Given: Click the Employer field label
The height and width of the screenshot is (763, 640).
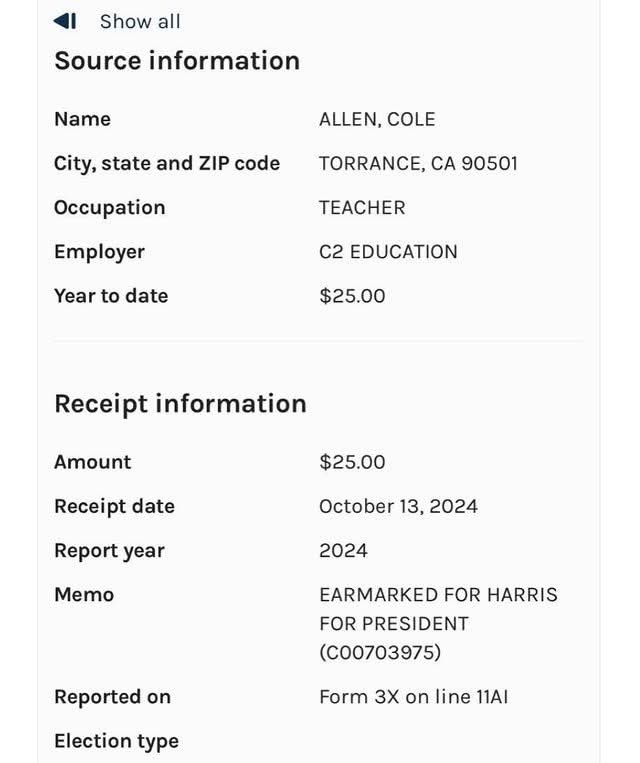Looking at the screenshot, I should (99, 251).
